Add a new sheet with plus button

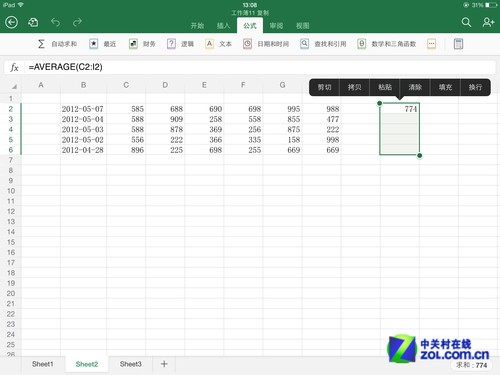click(164, 364)
